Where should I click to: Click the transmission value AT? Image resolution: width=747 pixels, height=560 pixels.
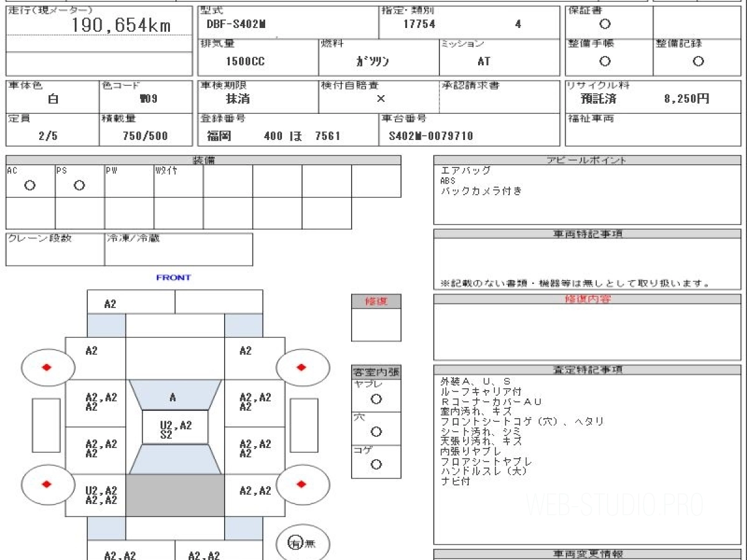tap(484, 62)
